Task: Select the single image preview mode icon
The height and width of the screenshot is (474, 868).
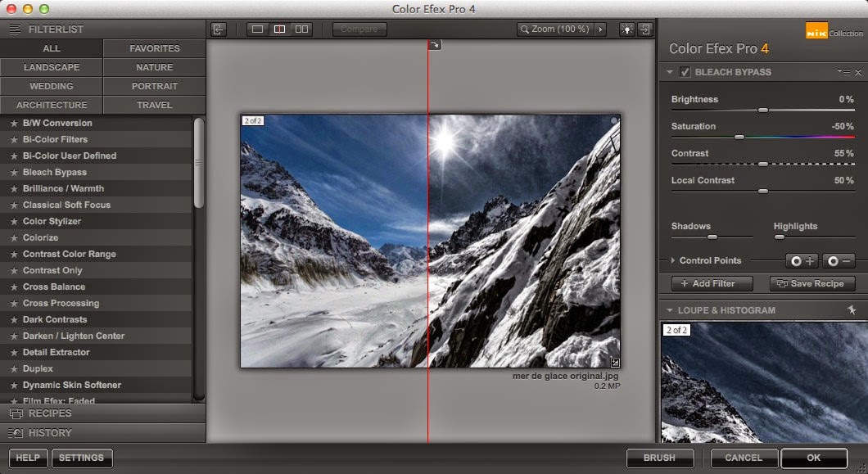Action: click(256, 29)
